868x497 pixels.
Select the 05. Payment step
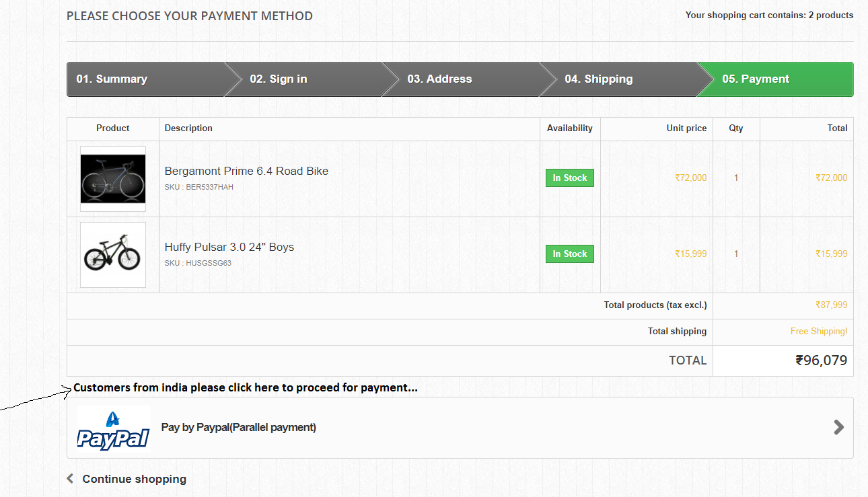(x=756, y=79)
